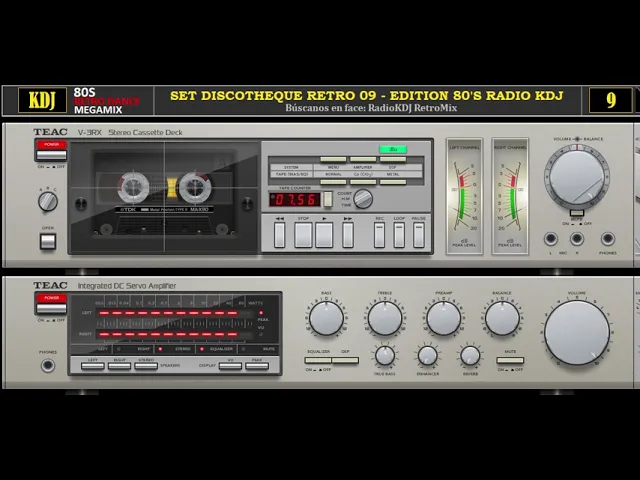This screenshot has height=480, width=640.
Task: Adjust the large amplifier VOLUME knob
Action: point(577,333)
